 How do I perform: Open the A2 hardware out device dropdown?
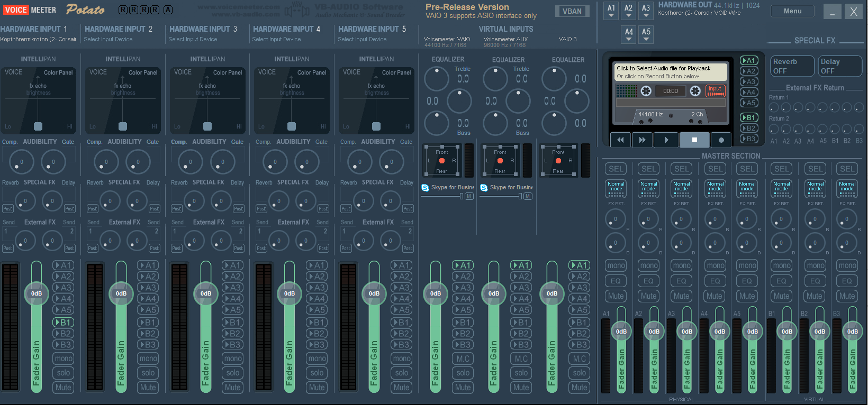628,11
